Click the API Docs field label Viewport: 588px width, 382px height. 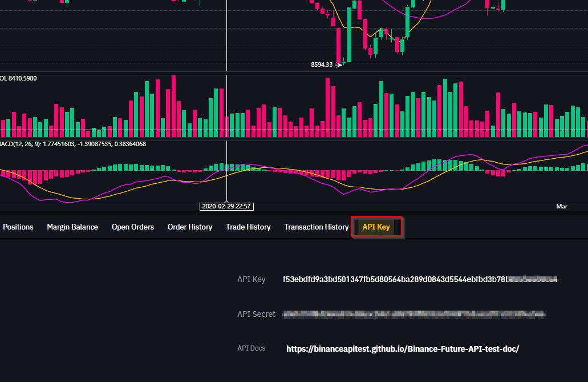[x=252, y=348]
